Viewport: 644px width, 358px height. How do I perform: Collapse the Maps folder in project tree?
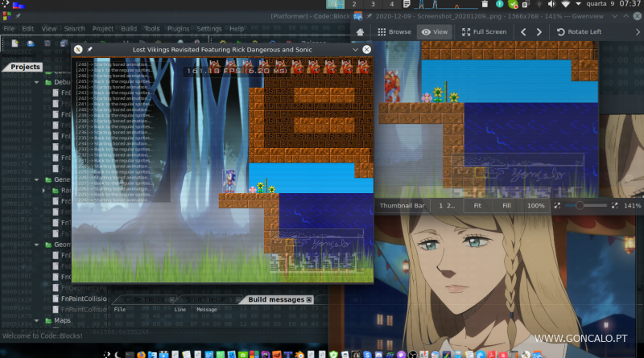[36, 320]
